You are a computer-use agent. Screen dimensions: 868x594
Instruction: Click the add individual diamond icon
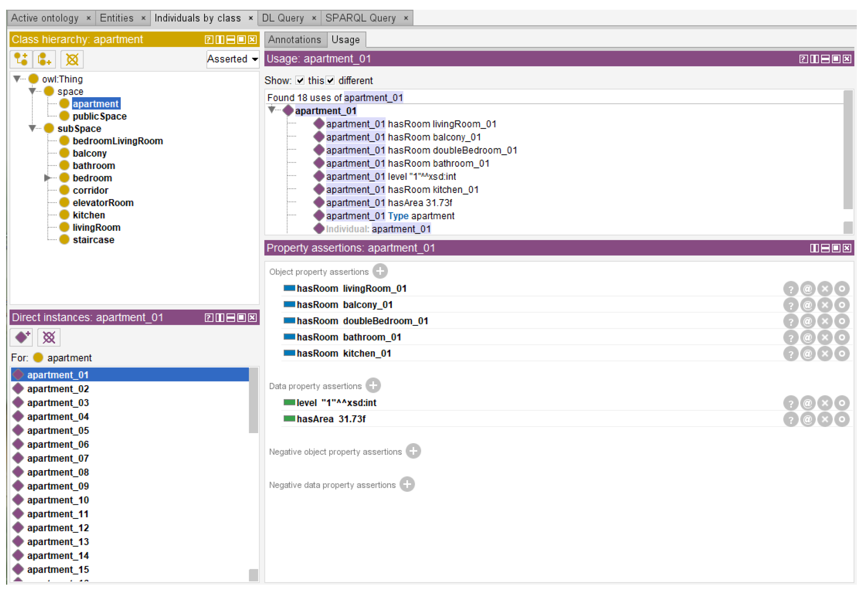coord(22,338)
